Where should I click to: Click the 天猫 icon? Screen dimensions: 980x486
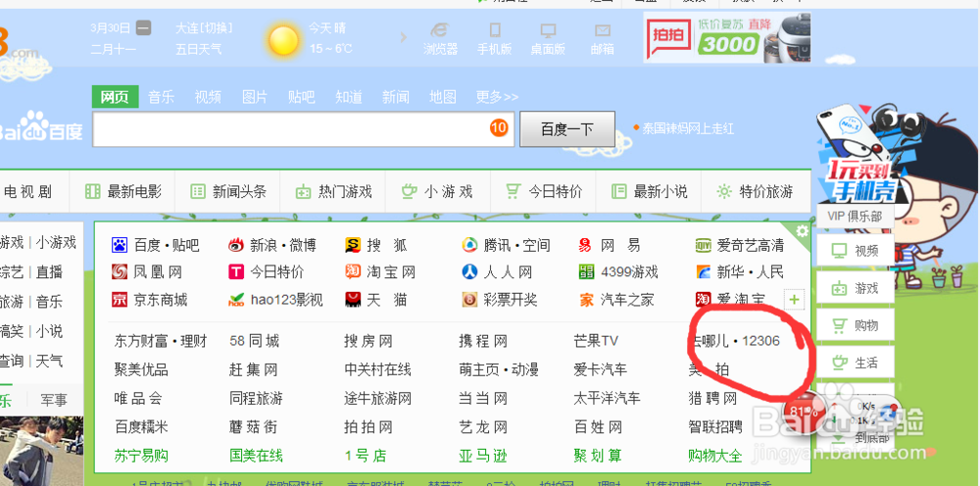pos(353,300)
